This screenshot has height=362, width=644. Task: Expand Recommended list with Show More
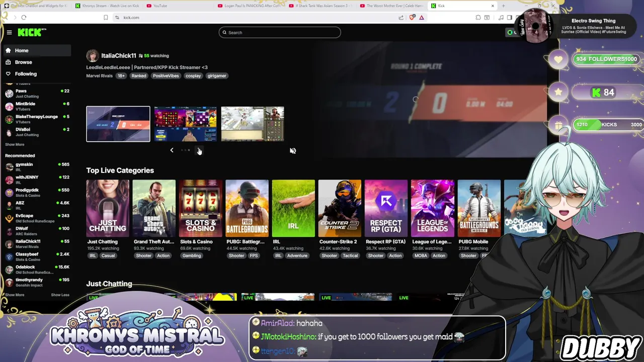[15, 295]
